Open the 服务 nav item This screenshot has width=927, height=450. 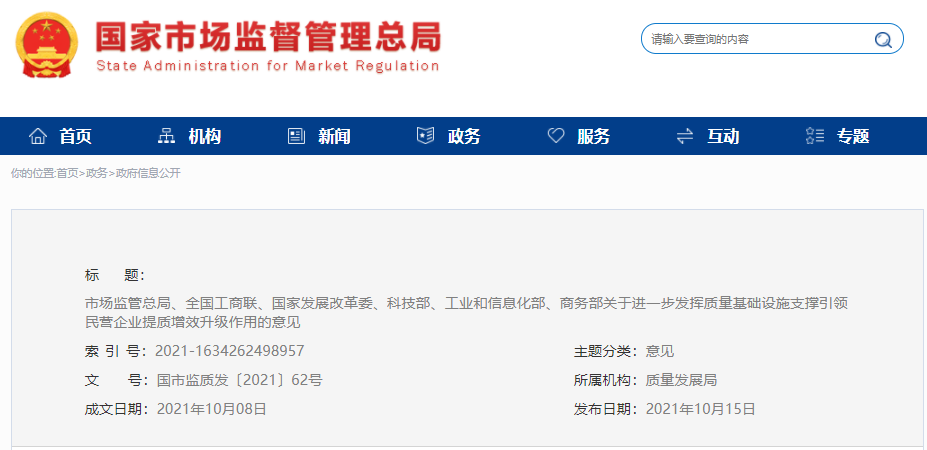point(594,137)
